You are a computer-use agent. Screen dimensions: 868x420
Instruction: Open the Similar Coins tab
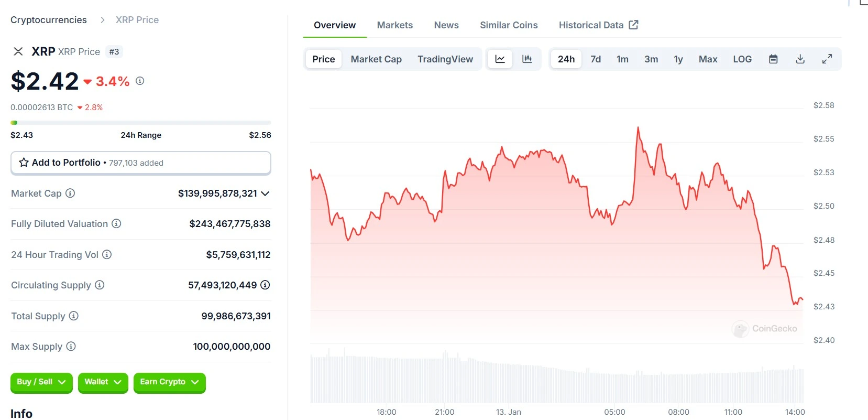[509, 25]
